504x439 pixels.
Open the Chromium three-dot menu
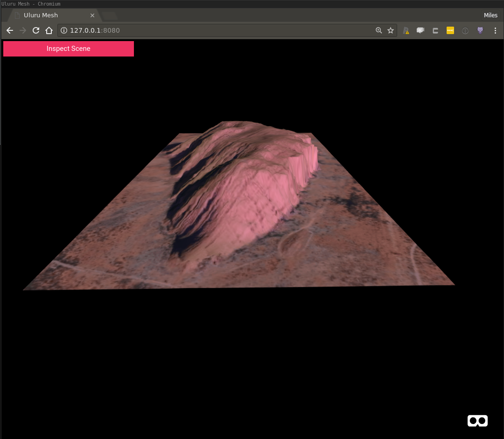pyautogui.click(x=495, y=30)
